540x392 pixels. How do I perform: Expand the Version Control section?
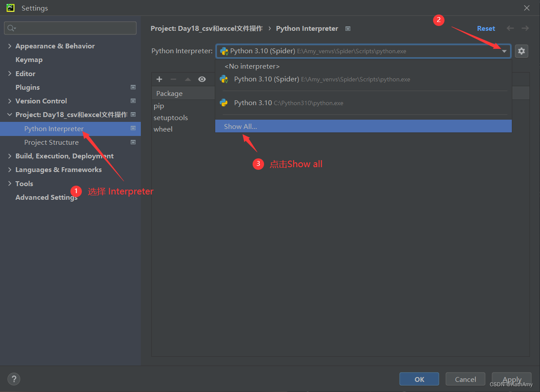point(10,101)
